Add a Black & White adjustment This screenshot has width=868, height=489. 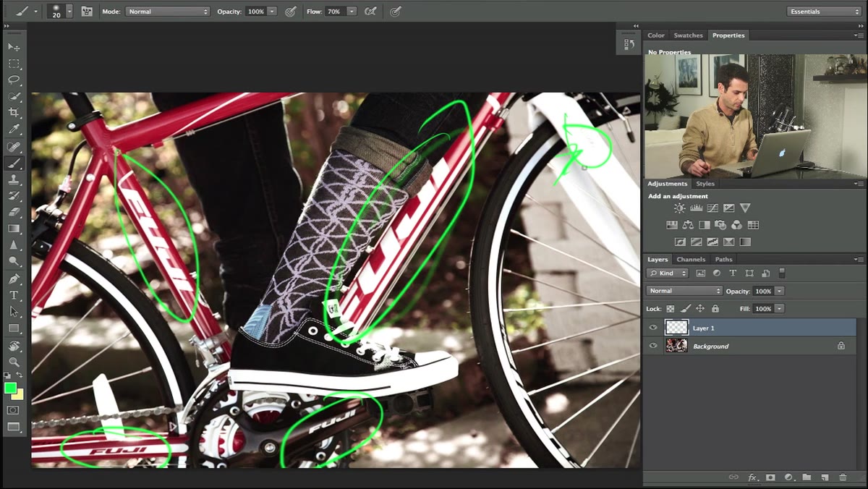704,225
